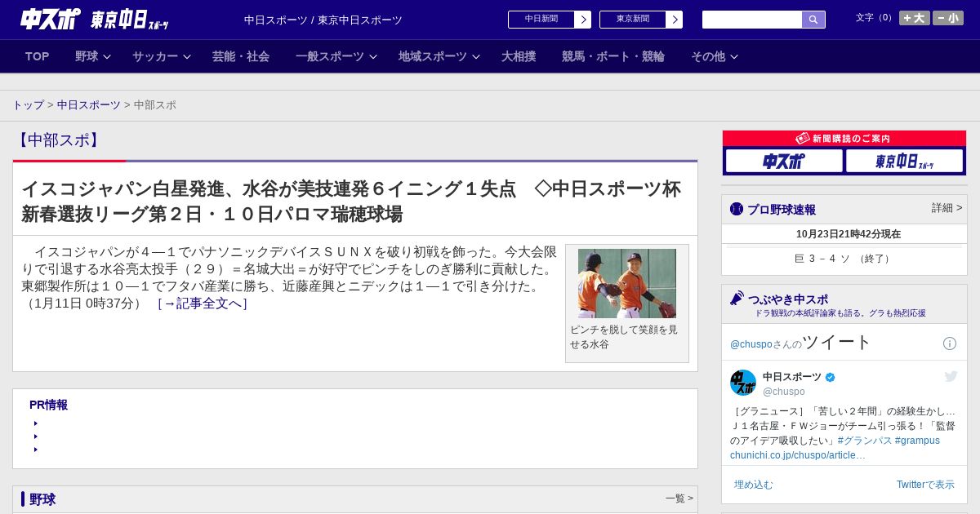This screenshot has width=980, height=514.
Task: Increase text size with ＋大 button
Action: [x=915, y=18]
